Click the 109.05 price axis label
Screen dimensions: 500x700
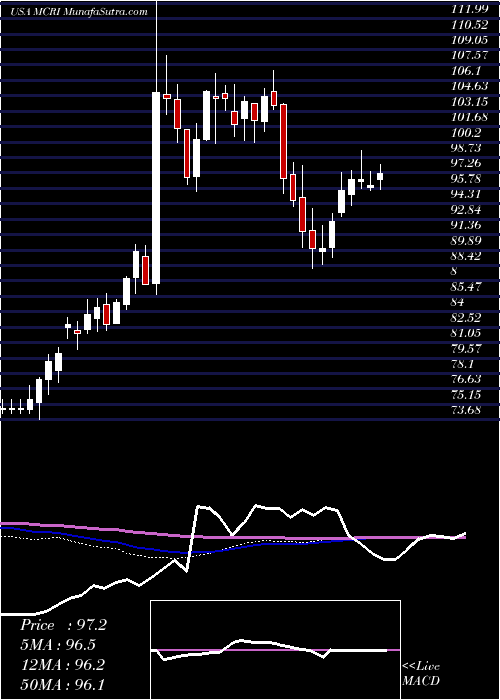(470, 39)
